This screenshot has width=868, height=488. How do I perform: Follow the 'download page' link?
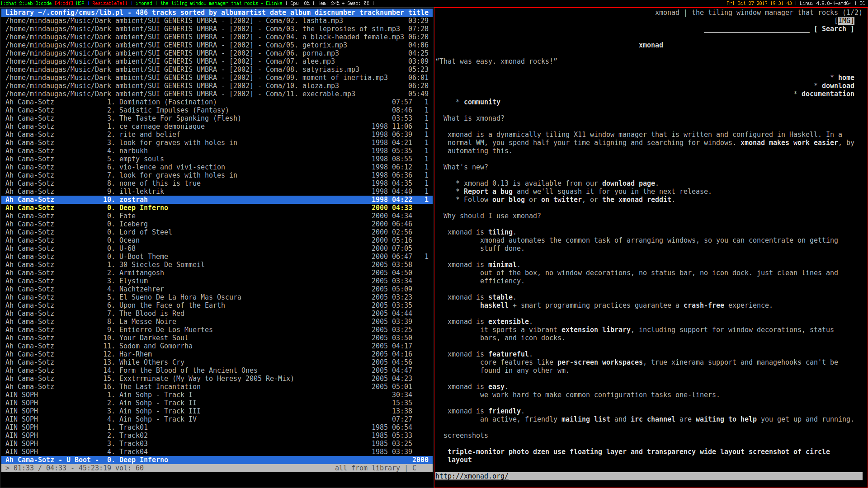click(628, 183)
